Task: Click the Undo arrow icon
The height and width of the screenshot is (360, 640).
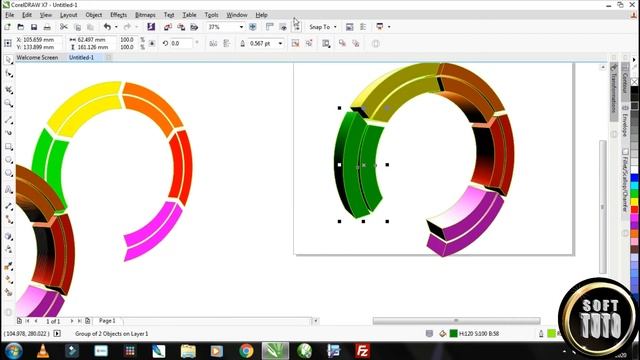Action: point(107,27)
